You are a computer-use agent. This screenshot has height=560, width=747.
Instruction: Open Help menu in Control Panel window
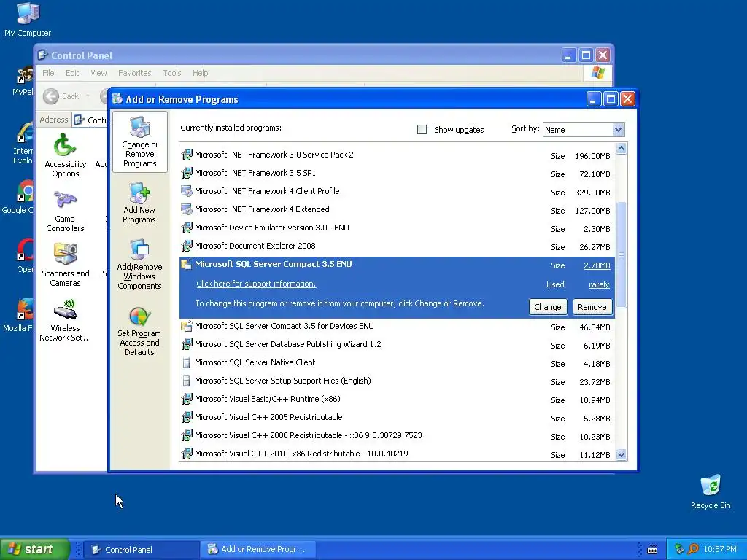point(200,73)
